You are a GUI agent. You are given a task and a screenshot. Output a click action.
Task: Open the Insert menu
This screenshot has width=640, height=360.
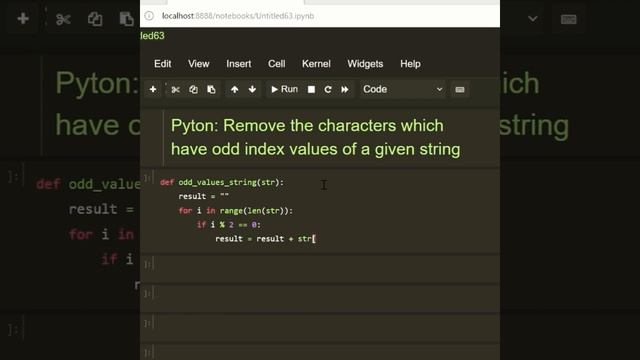pos(239,64)
